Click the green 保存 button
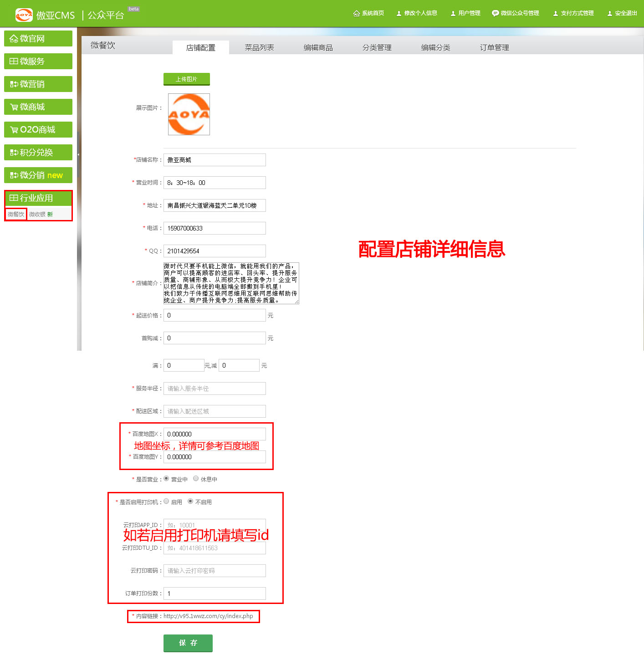 [188, 643]
